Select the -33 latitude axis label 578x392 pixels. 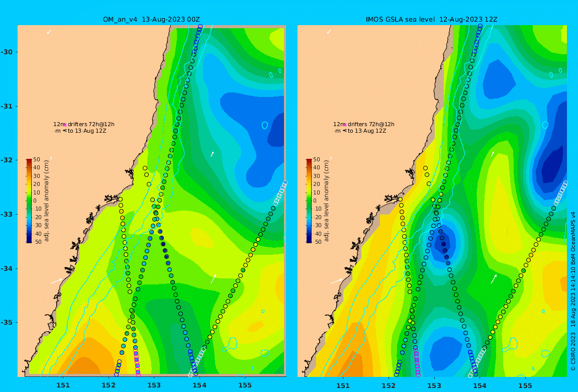pos(7,214)
